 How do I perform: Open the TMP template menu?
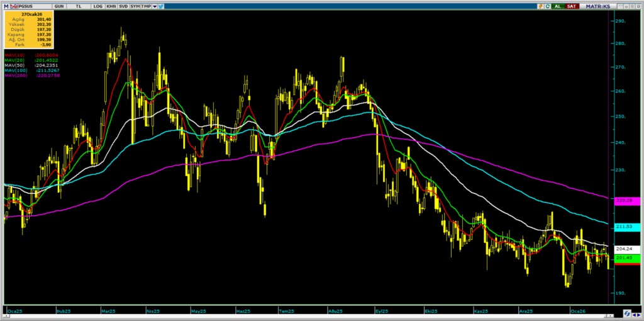145,6
